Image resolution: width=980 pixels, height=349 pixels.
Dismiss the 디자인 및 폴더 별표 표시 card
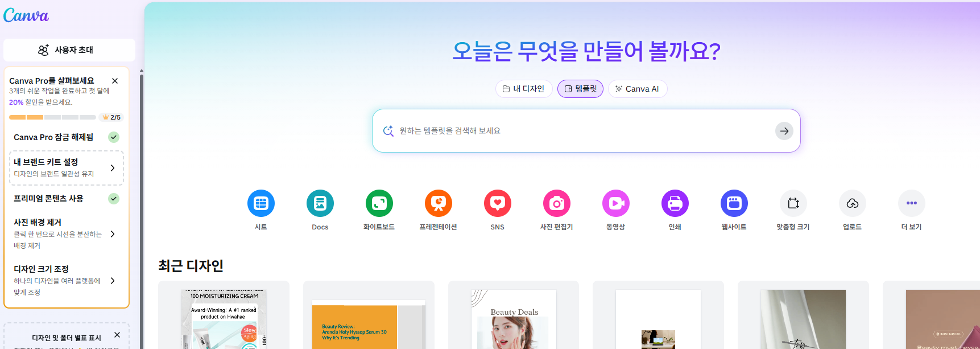coord(117,335)
